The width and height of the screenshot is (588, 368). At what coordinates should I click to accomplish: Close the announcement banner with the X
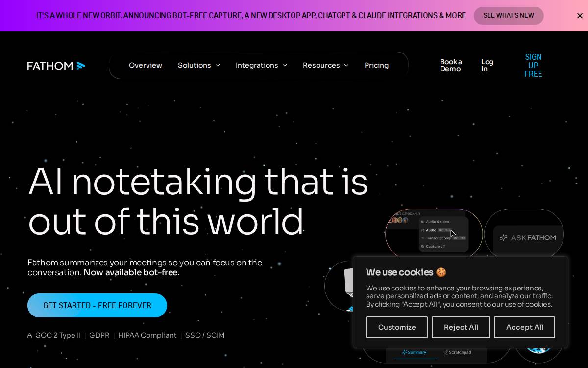coord(580,16)
